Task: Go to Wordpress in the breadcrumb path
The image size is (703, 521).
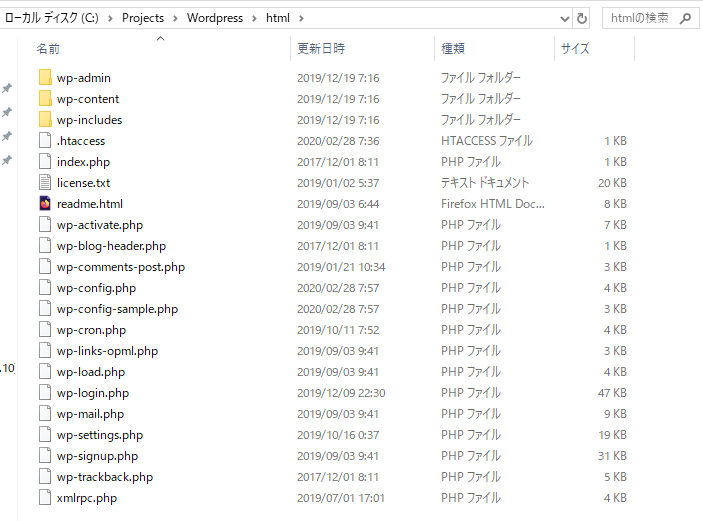Action: click(x=215, y=18)
